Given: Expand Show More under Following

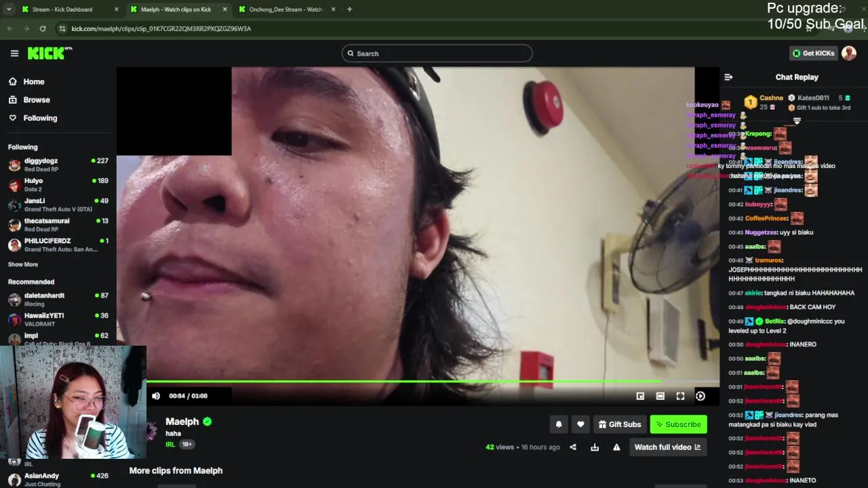Looking at the screenshot, I should point(23,264).
